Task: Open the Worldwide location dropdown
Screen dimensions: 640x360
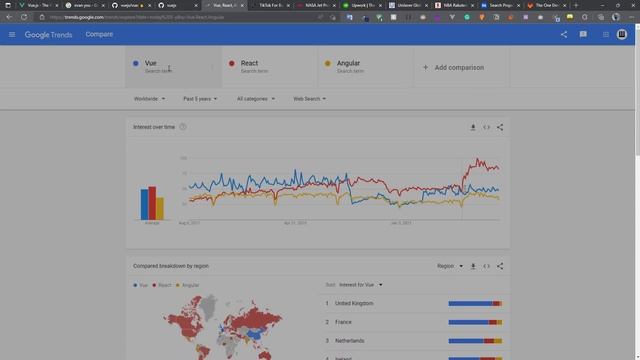Action: coord(149,99)
